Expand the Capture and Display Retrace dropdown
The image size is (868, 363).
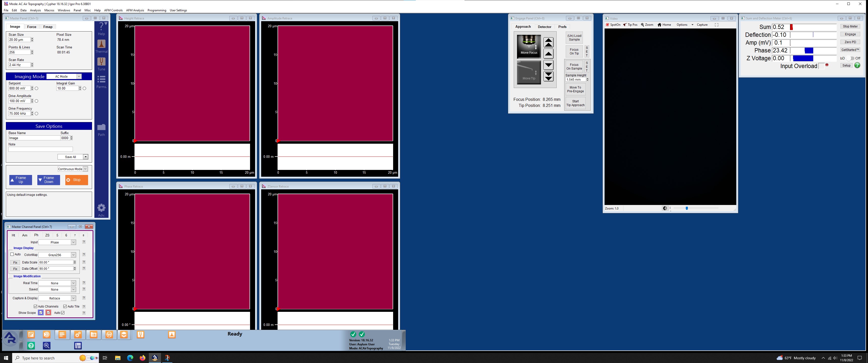74,298
